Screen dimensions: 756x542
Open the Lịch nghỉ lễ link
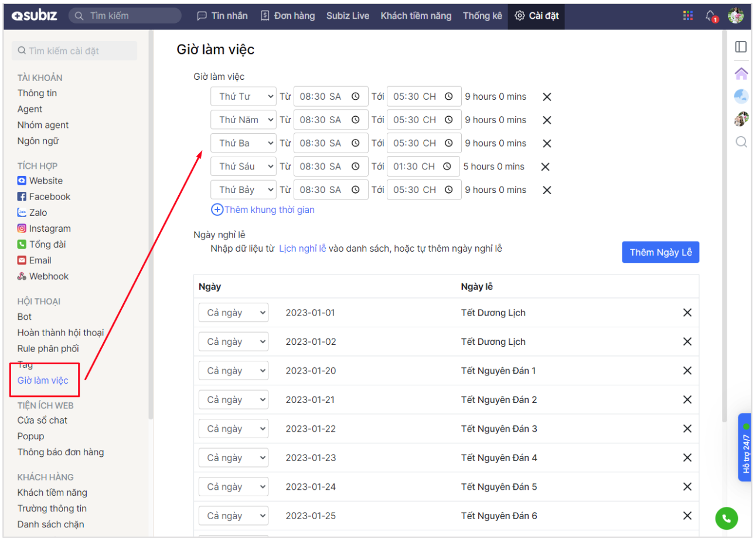302,248
